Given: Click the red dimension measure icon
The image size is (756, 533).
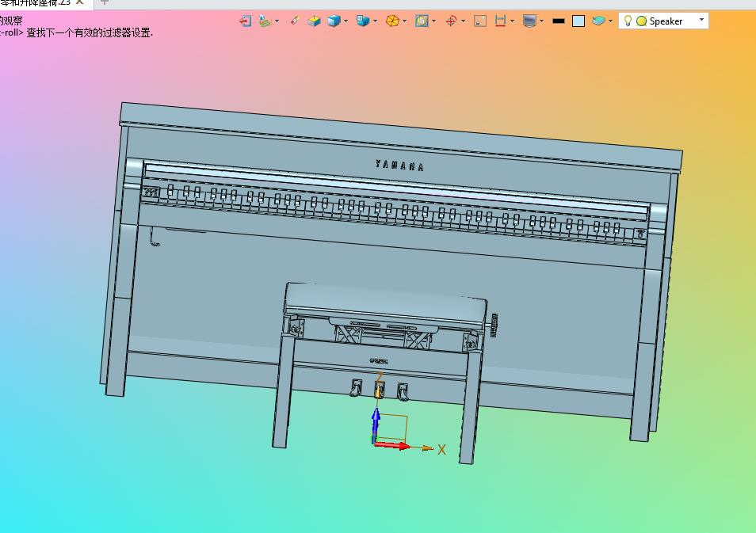Looking at the screenshot, I should (501, 21).
